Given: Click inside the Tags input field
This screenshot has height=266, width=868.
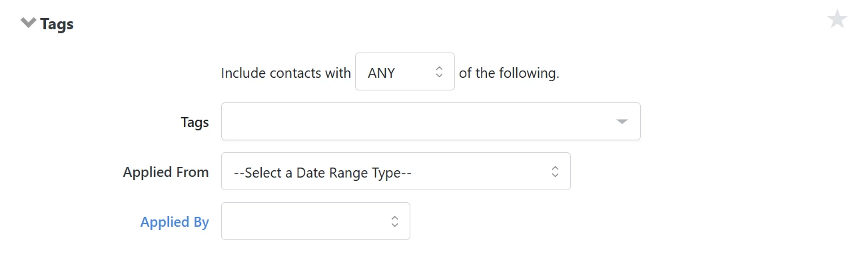Looking at the screenshot, I should point(413,122).
